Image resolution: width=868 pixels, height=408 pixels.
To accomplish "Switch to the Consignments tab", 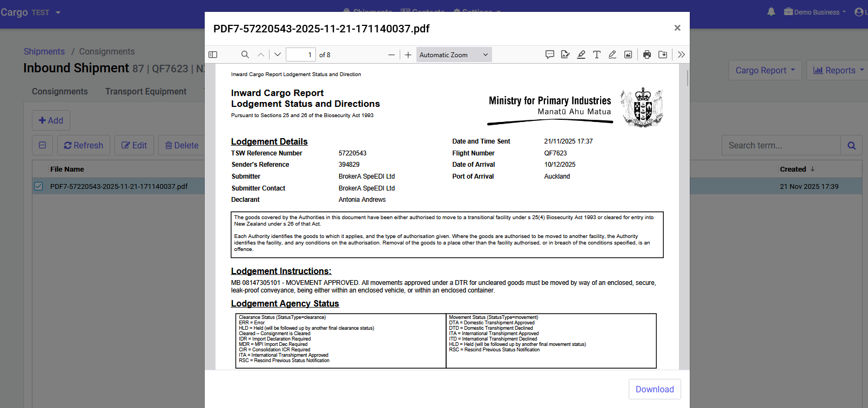I will (x=59, y=91).
